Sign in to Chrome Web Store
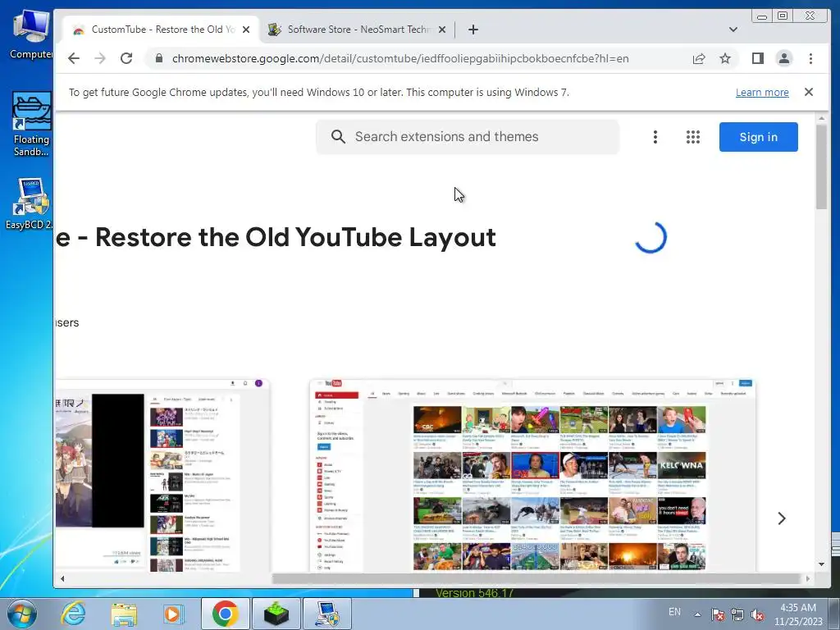The height and width of the screenshot is (630, 840). tap(758, 137)
